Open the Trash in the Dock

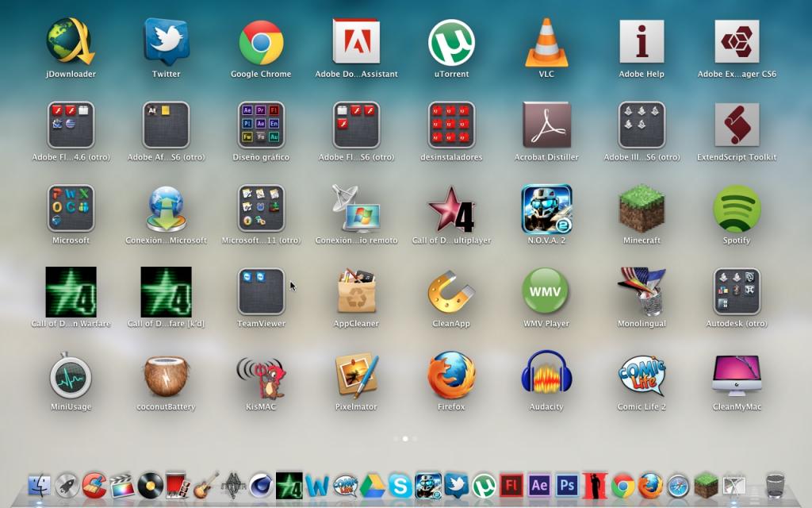(x=776, y=486)
